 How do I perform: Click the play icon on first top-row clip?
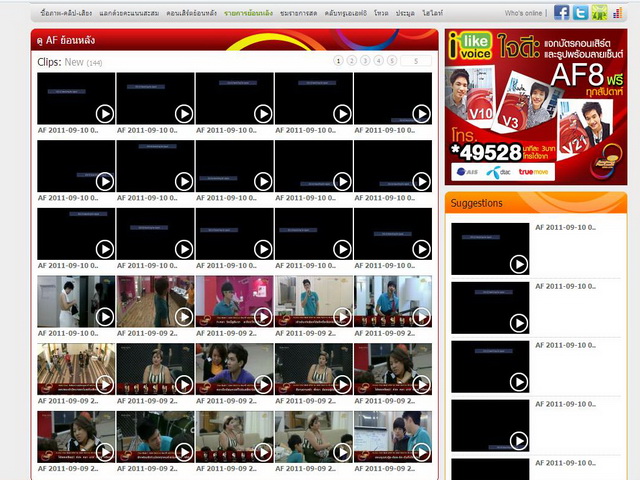click(105, 114)
